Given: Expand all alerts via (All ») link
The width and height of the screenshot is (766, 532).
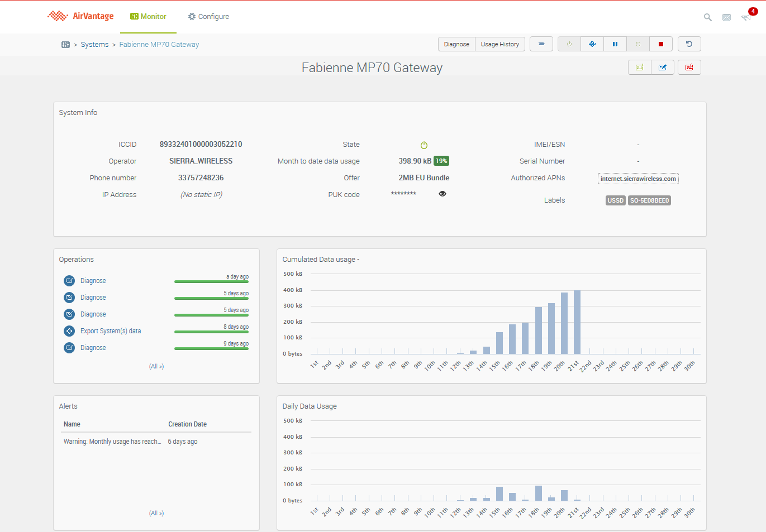Looking at the screenshot, I should tap(156, 514).
